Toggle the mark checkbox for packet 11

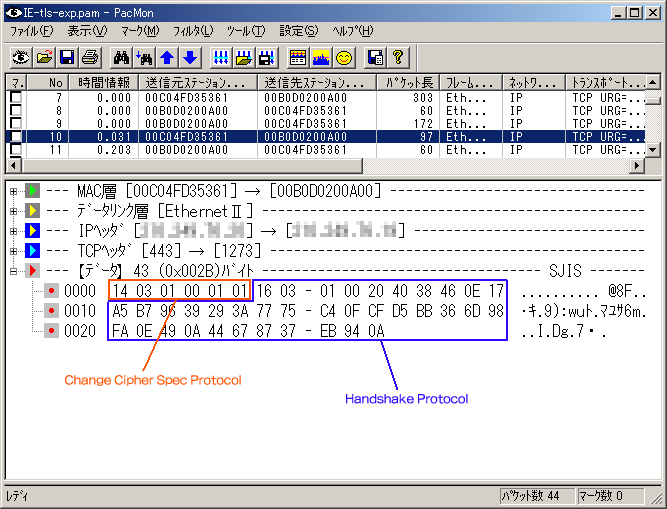(15, 150)
